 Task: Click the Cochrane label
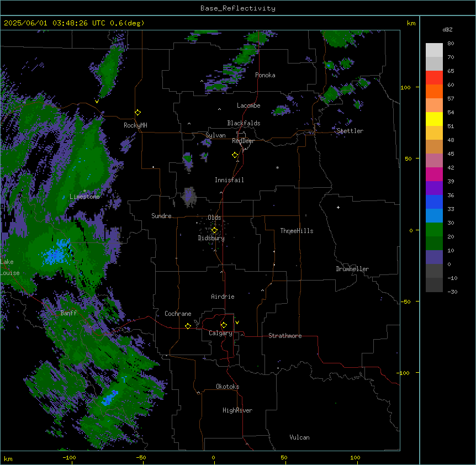(x=178, y=314)
